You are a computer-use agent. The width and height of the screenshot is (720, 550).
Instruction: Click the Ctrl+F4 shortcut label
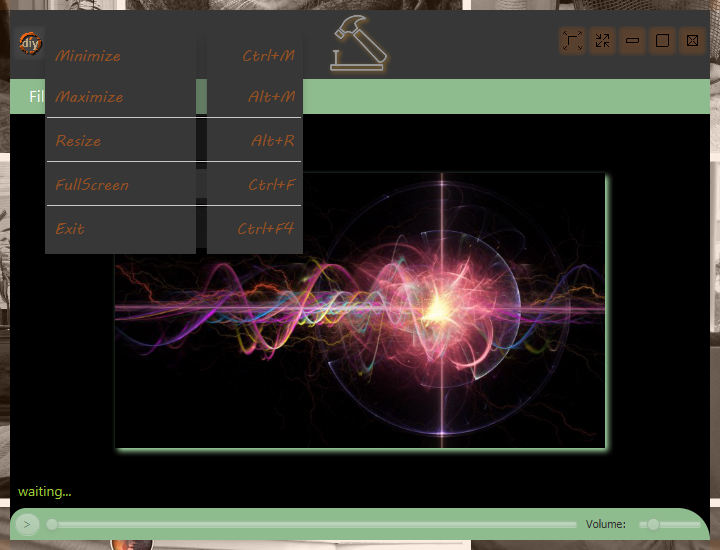(x=265, y=229)
